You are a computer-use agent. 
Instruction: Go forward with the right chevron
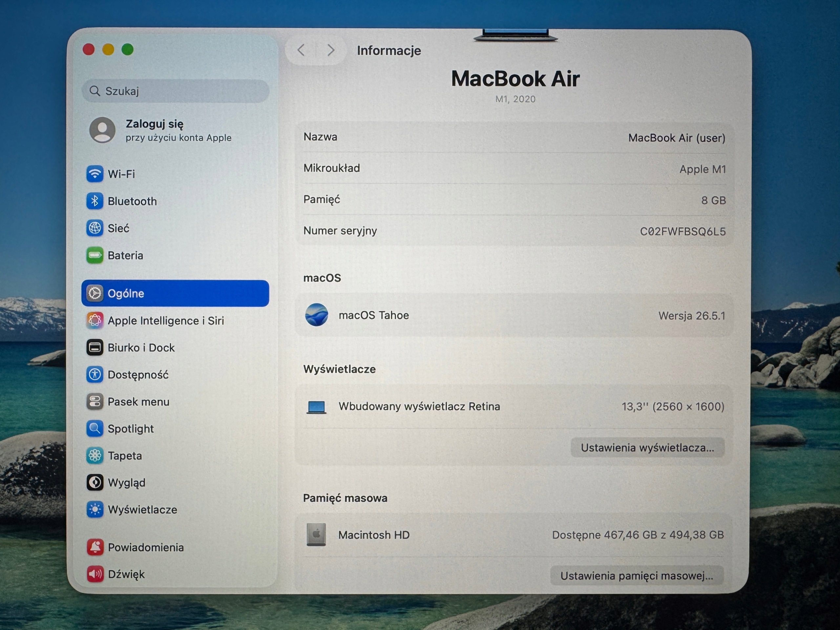tap(331, 50)
